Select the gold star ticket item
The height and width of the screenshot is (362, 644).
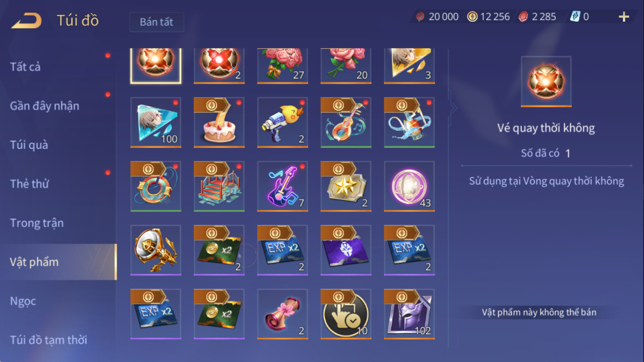(346, 186)
